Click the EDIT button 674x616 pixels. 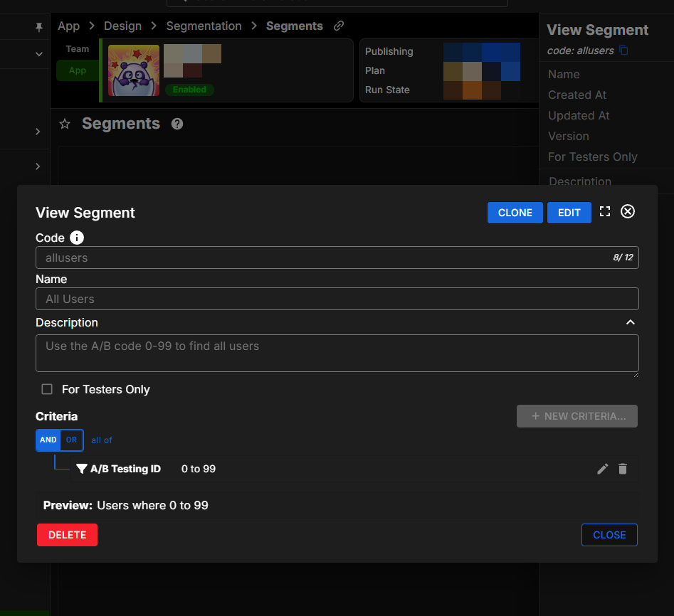point(569,213)
